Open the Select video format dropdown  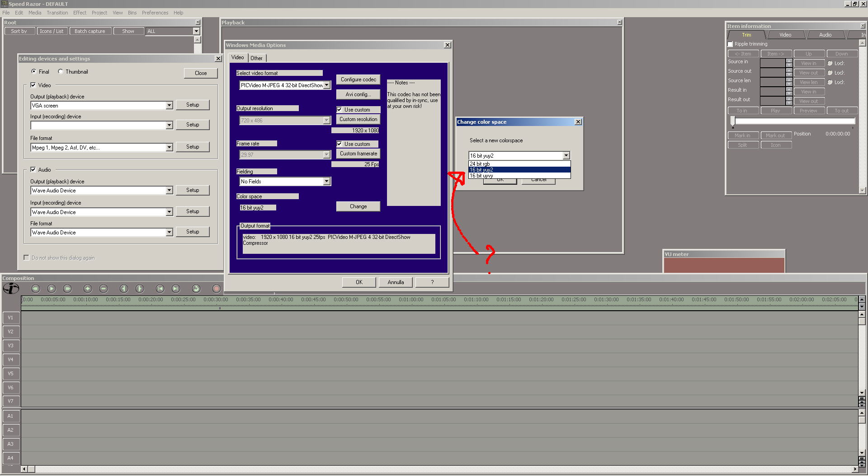[x=327, y=85]
